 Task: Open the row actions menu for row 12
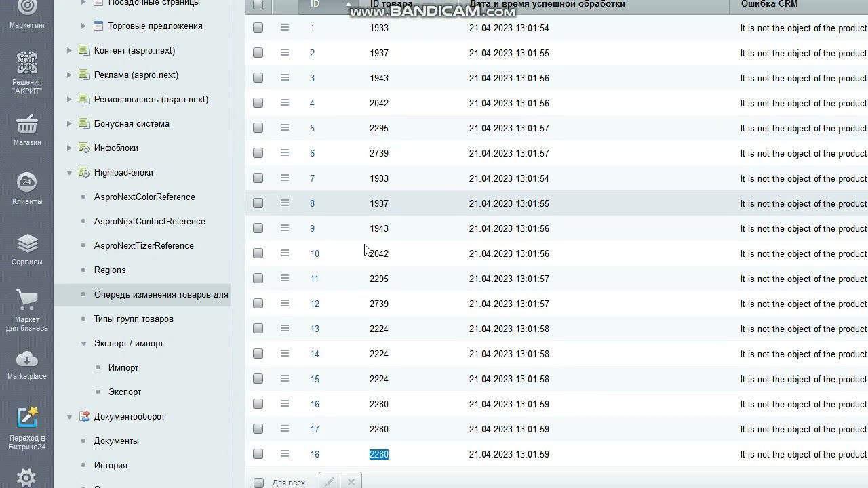[x=285, y=303]
